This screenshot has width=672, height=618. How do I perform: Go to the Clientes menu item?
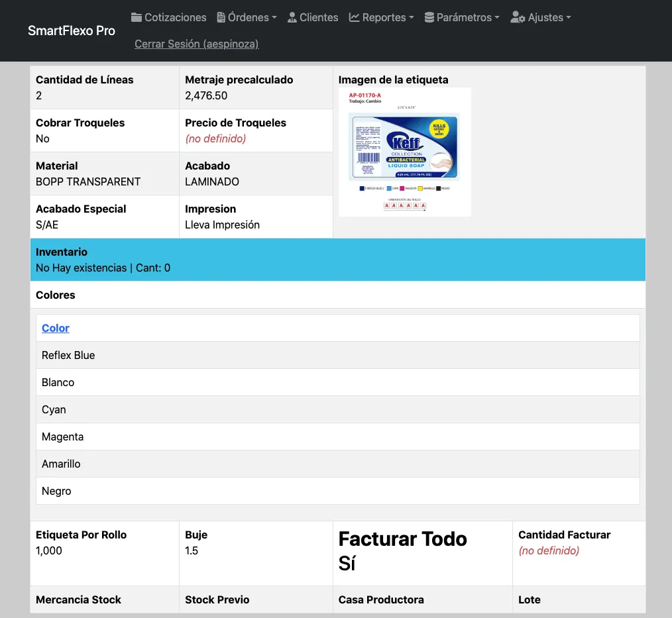point(319,17)
